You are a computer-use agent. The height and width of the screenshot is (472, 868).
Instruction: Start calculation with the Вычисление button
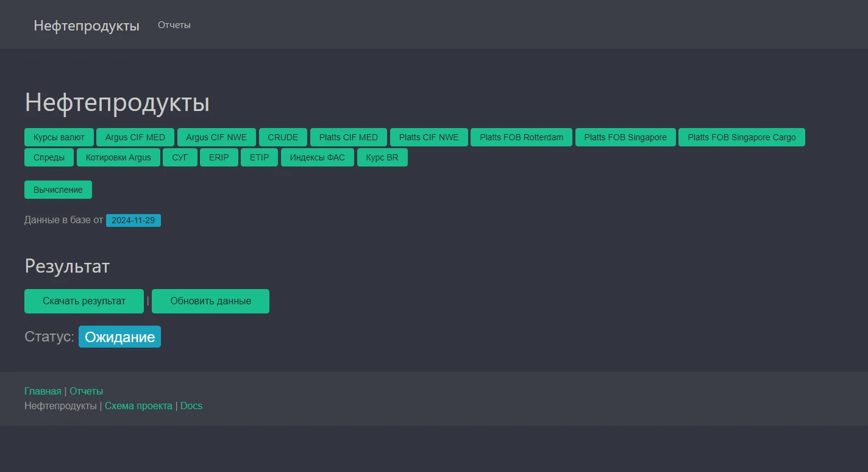(x=58, y=190)
